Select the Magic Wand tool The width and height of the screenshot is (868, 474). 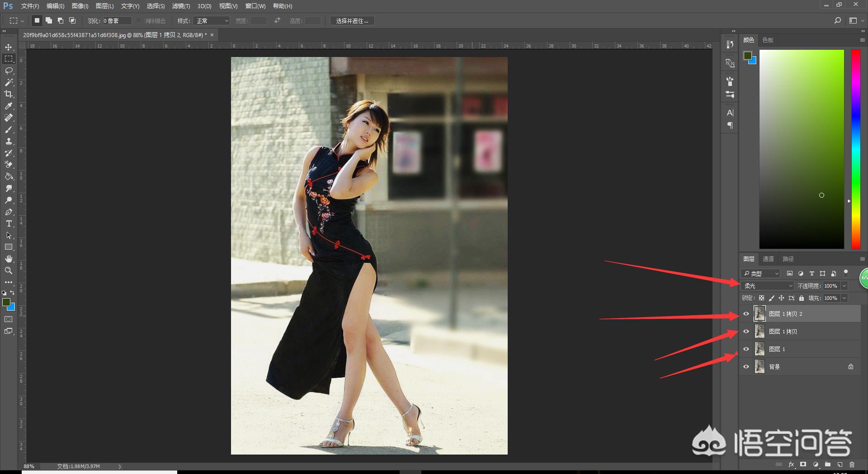9,82
